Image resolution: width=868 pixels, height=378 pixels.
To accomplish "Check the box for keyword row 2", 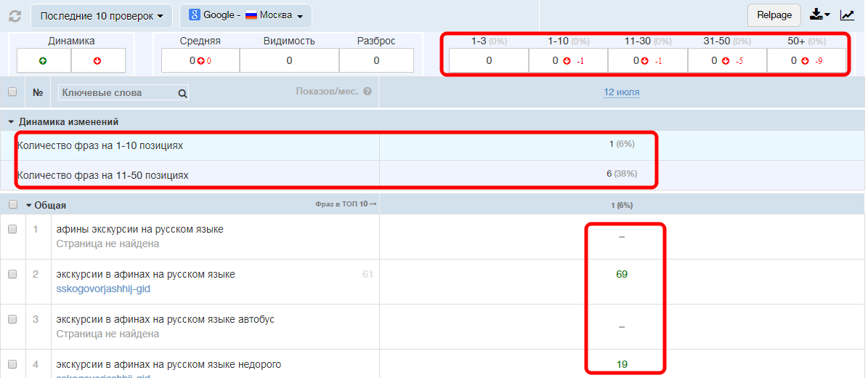I will [x=12, y=274].
